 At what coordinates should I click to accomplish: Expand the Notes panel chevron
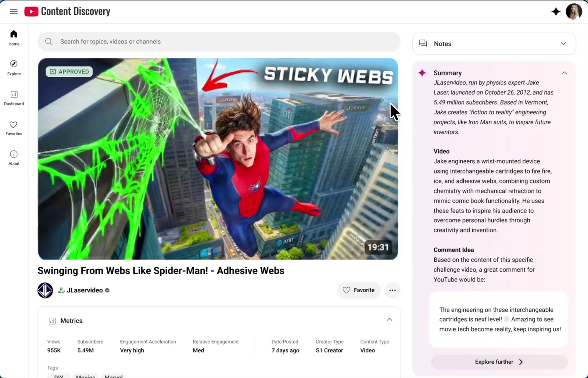tap(563, 43)
